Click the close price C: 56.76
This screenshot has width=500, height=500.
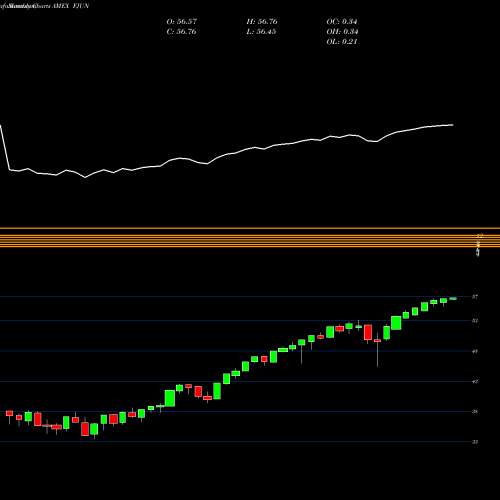(x=181, y=32)
